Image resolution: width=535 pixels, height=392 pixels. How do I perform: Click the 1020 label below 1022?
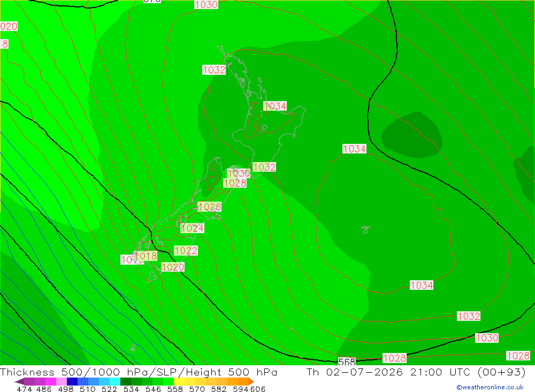(x=173, y=267)
